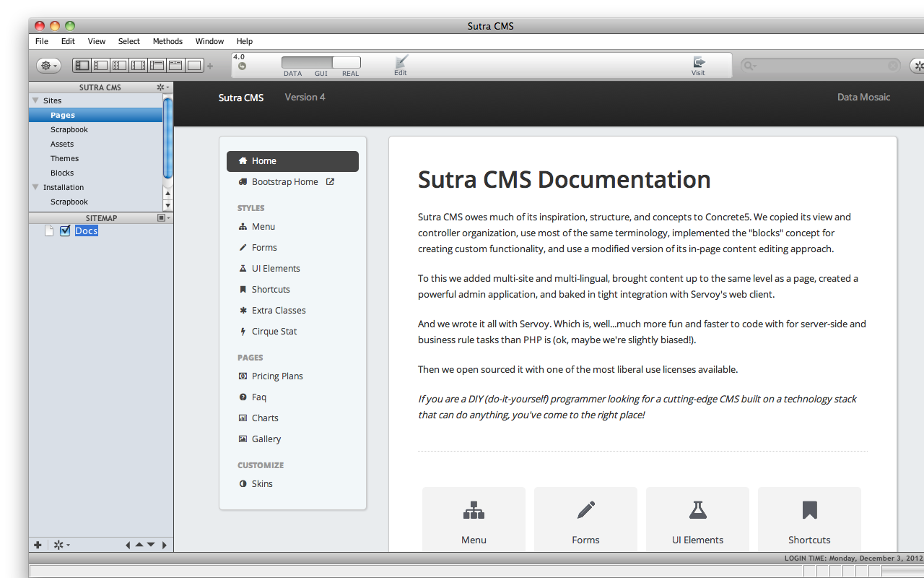Move page up with up arrow icon
This screenshot has width=924, height=578.
139,545
